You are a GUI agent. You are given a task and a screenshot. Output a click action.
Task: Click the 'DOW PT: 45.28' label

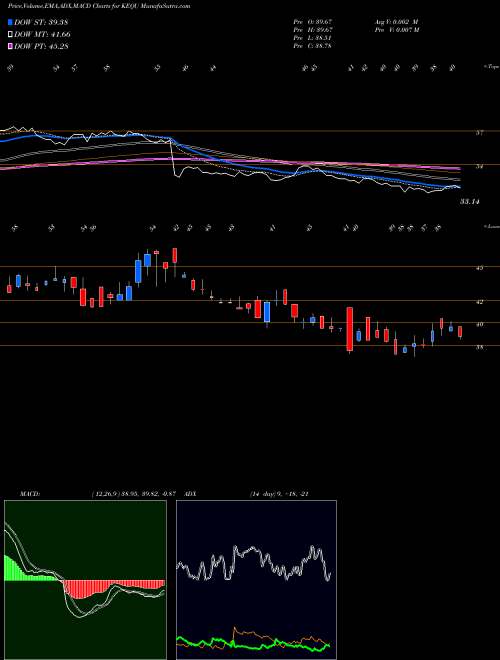pos(41,46)
